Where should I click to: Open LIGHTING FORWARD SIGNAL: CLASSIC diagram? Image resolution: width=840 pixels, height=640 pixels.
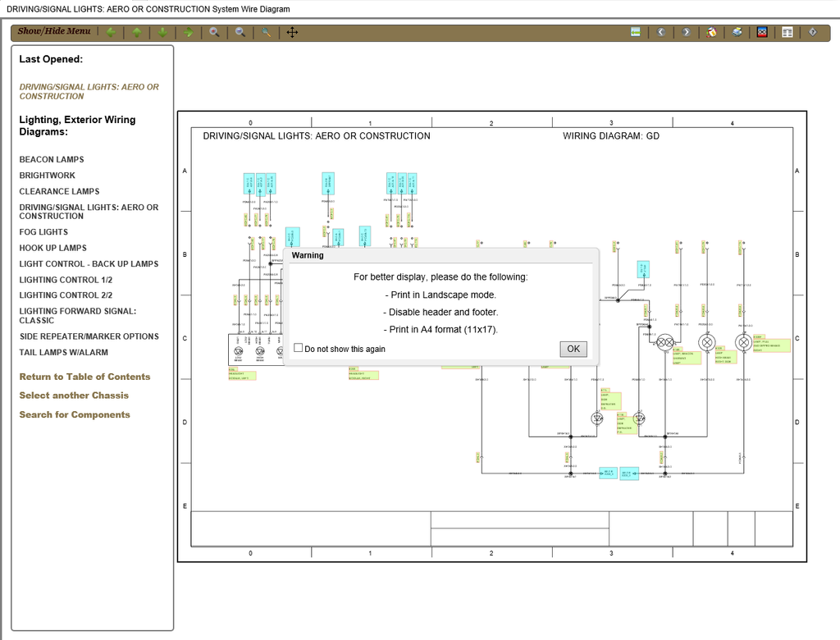[78, 316]
